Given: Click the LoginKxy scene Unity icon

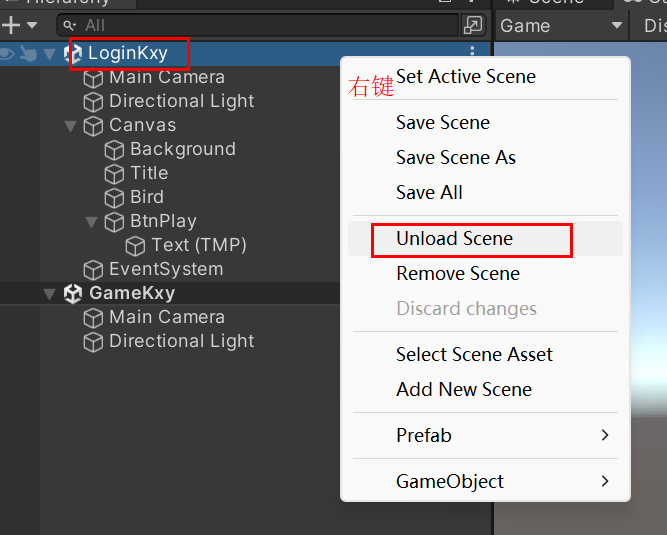Looking at the screenshot, I should click(x=73, y=53).
